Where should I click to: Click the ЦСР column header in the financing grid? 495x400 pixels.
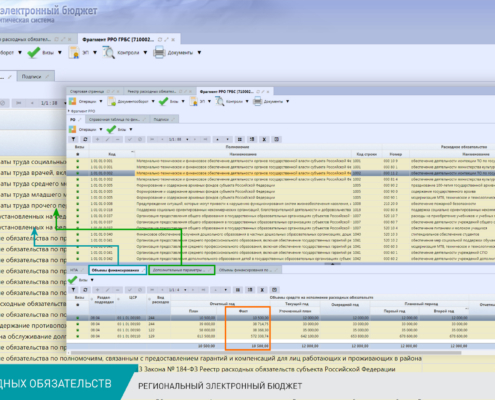pyautogui.click(x=133, y=297)
